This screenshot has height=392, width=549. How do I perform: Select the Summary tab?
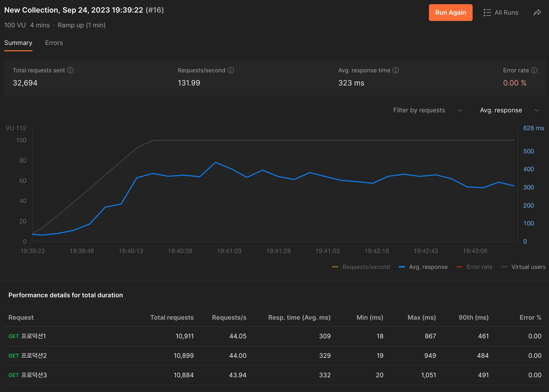18,43
